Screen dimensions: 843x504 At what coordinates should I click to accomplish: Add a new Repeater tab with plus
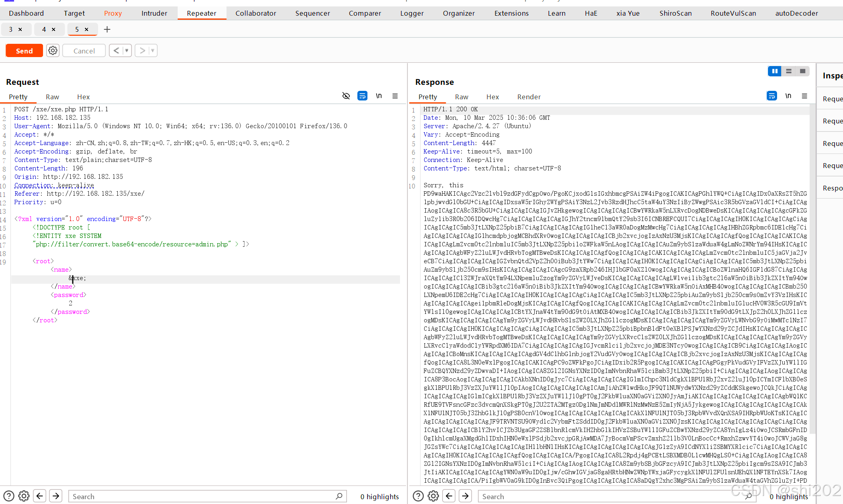click(x=107, y=29)
